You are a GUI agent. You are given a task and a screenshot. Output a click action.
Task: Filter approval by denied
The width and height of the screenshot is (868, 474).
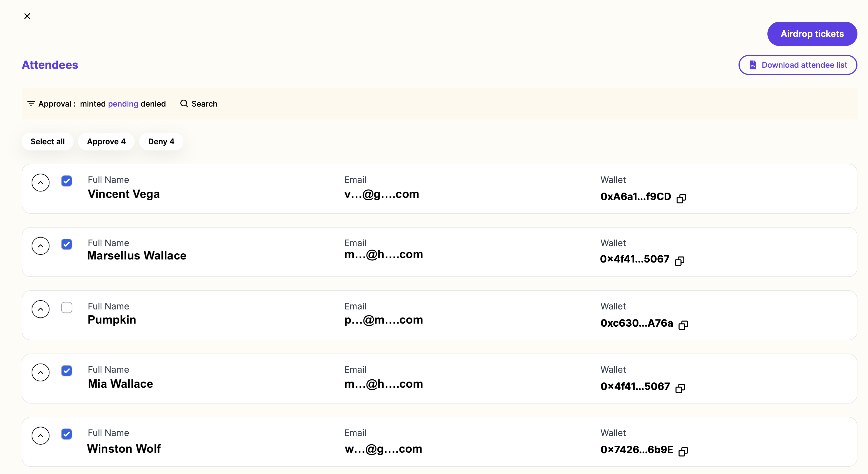click(x=153, y=104)
